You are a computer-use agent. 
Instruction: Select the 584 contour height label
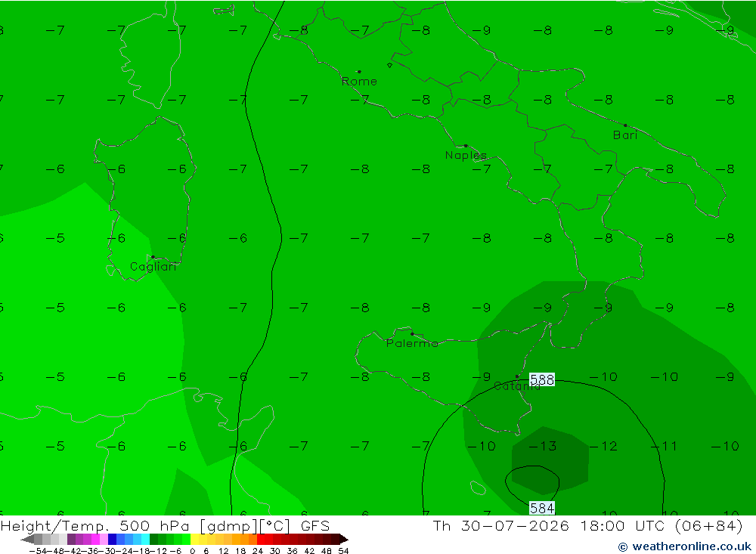click(542, 508)
